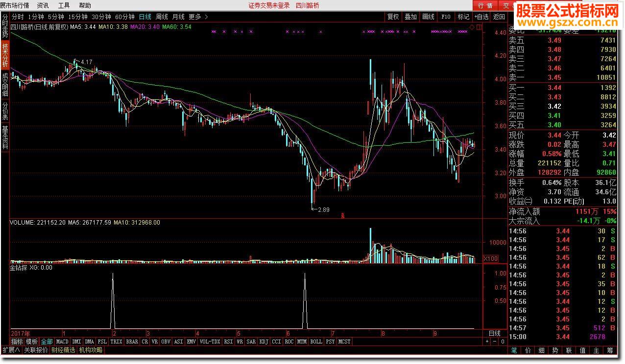The height and width of the screenshot is (364, 625).
Task: Select the 联 tab in the right panel
Action: click(569, 350)
